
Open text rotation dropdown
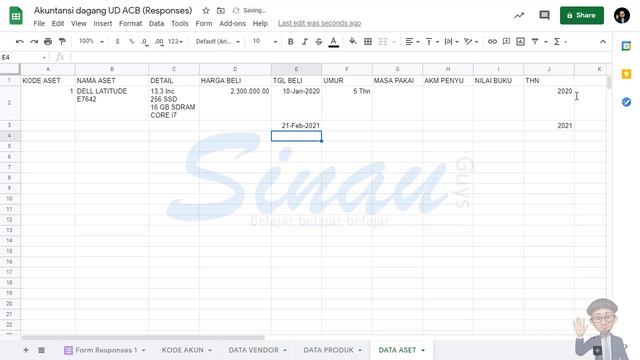[471, 42]
